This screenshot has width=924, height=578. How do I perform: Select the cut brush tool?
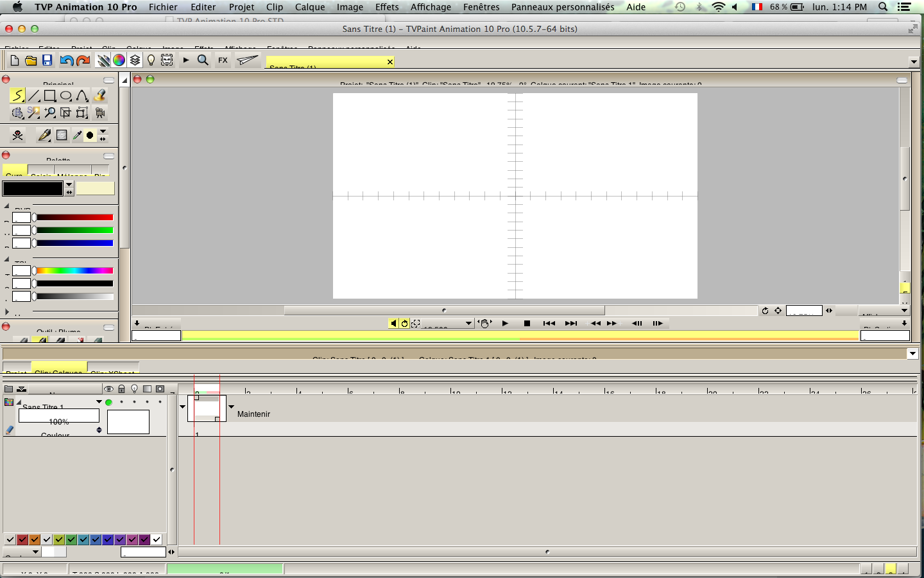(17, 112)
